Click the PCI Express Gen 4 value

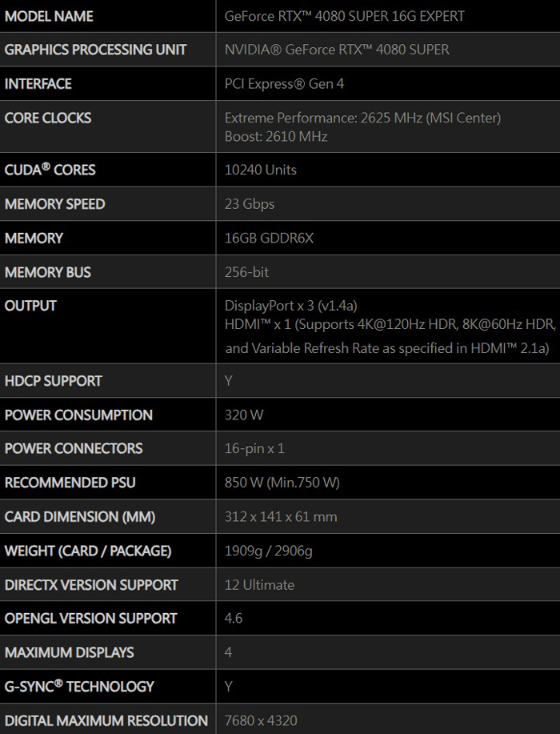click(x=284, y=84)
